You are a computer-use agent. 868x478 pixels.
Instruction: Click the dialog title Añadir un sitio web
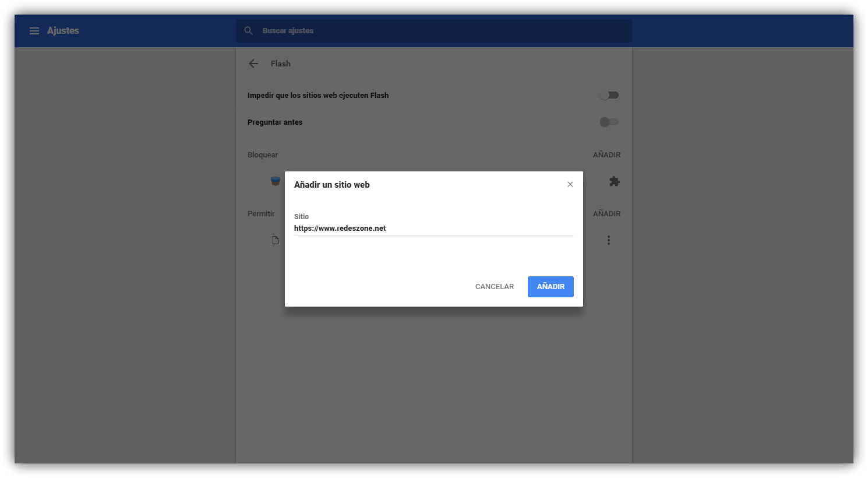click(x=332, y=185)
